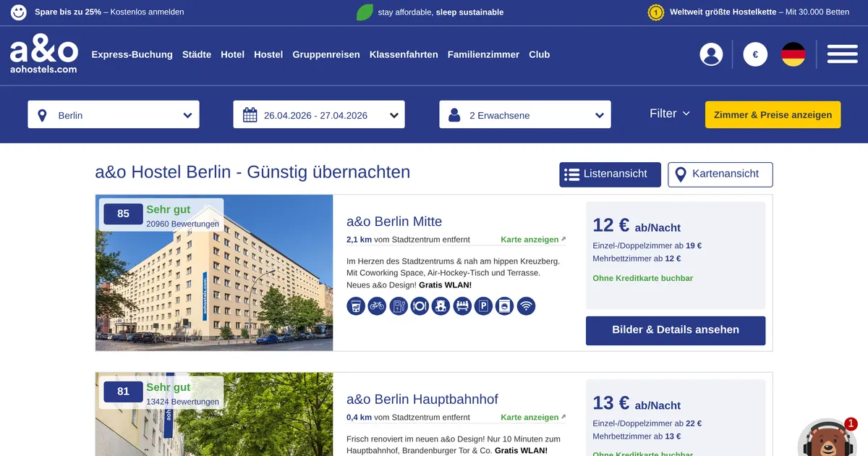Open Familienzimmer page
Viewport: 868px width, 456px height.
[x=483, y=54]
